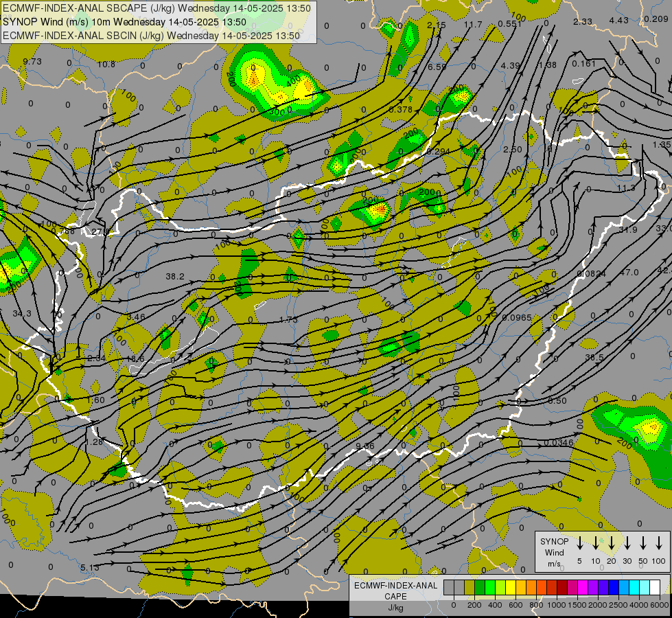Click the ECMWF-INDEX-ANAL CAPE legend label
Screen dimensions: 672x618
(395, 591)
